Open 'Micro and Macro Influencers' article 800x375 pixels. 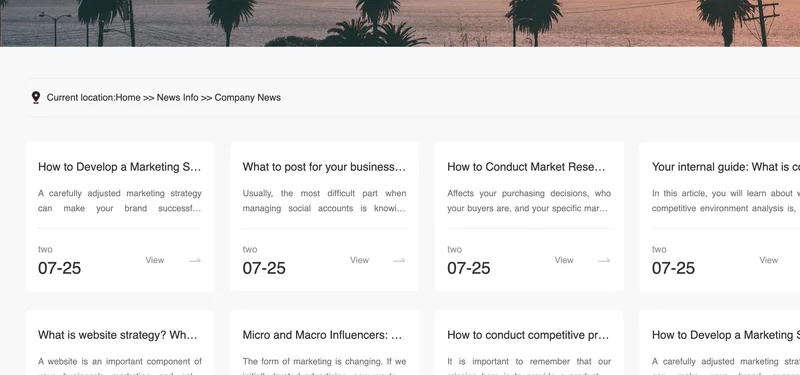point(324,335)
